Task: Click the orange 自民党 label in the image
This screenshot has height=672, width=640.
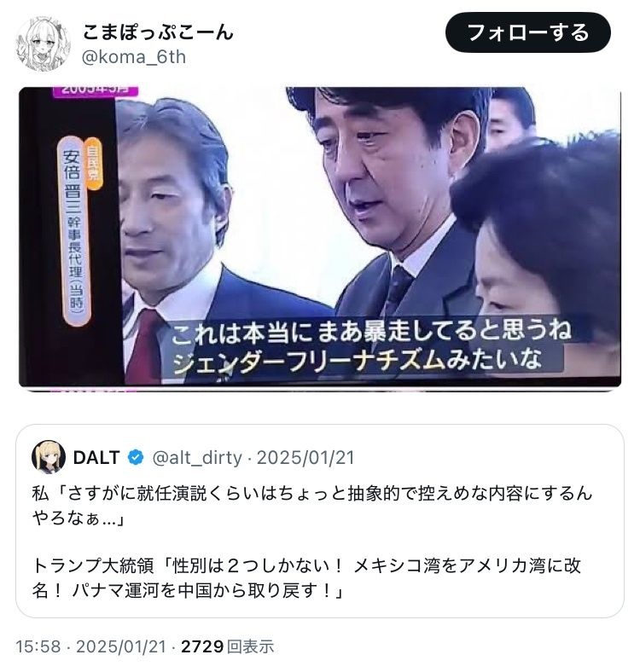Action: click(x=94, y=163)
